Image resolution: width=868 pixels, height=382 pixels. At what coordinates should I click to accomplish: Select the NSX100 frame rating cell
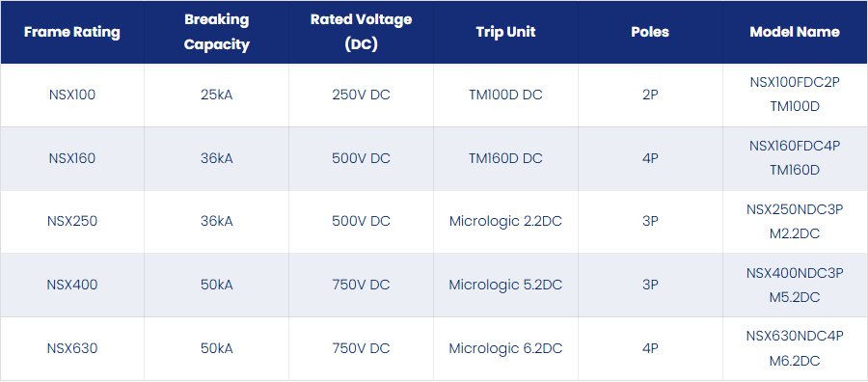[72, 95]
